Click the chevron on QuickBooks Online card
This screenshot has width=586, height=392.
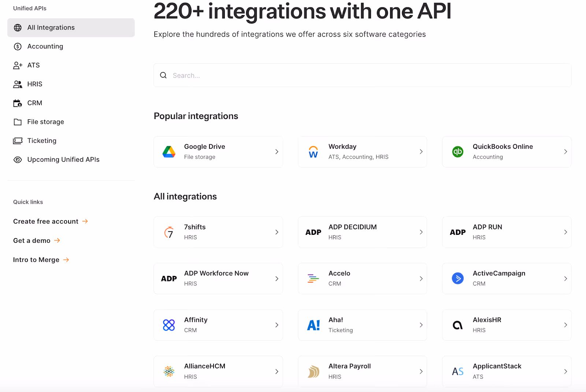pyautogui.click(x=565, y=152)
